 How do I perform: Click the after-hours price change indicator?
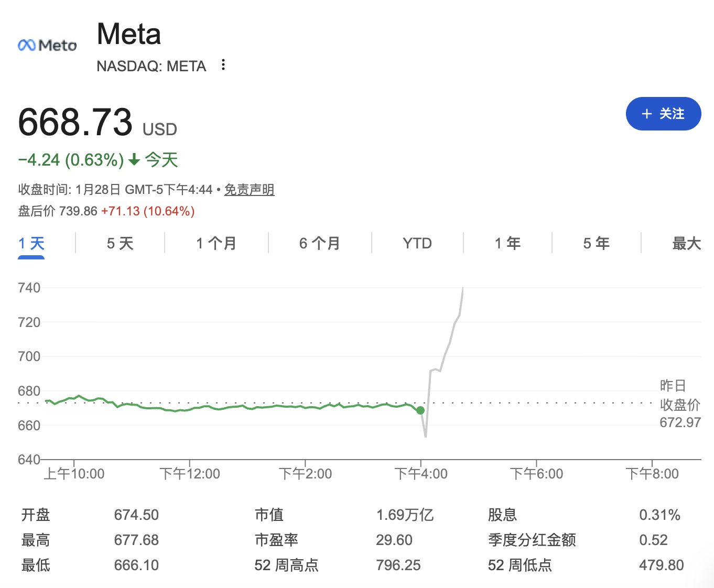(147, 211)
